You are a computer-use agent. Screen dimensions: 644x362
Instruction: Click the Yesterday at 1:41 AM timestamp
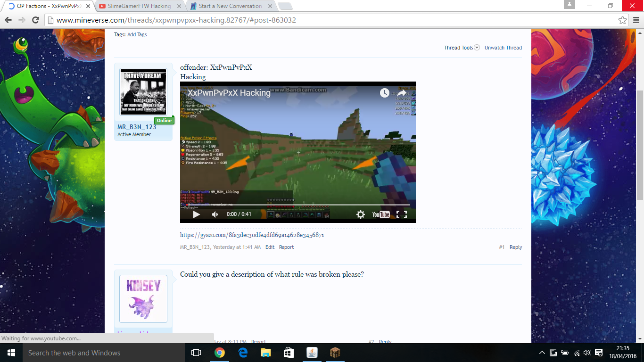click(237, 247)
